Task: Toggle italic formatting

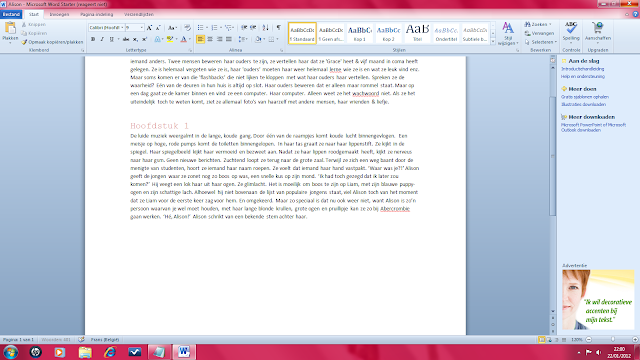Action: (x=102, y=39)
